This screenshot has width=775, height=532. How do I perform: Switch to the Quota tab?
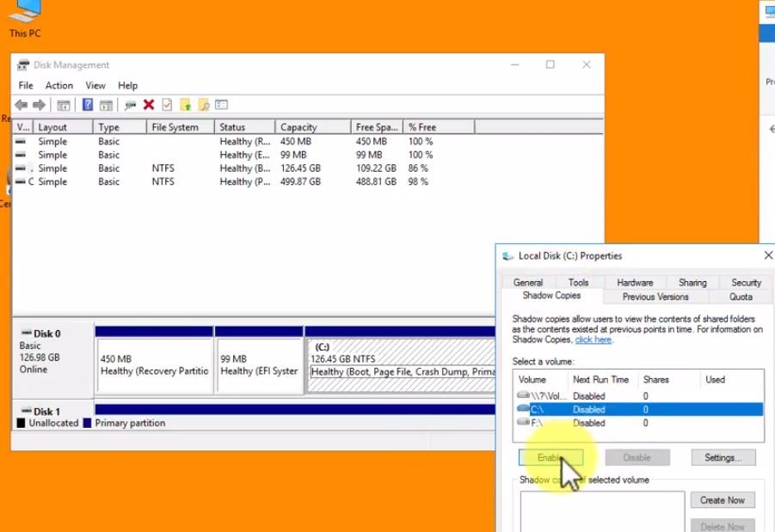[x=741, y=297]
